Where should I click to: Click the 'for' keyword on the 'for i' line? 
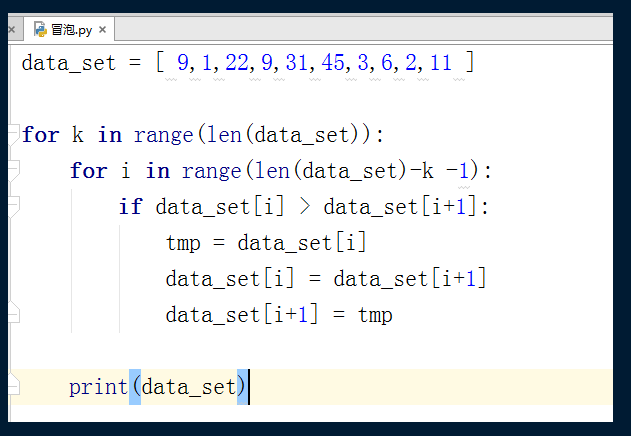(89, 171)
